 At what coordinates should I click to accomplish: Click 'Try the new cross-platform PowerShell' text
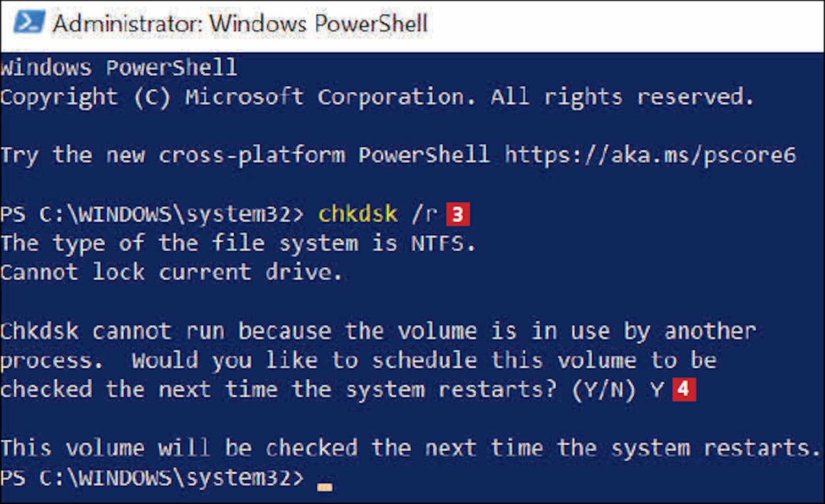click(x=245, y=155)
